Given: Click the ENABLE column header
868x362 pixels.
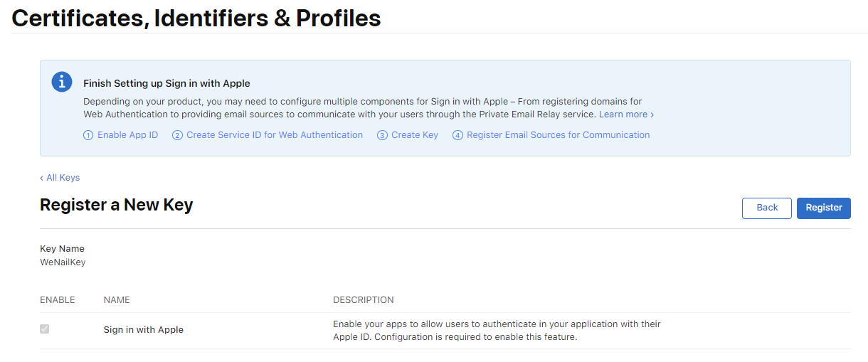Looking at the screenshot, I should click(x=58, y=300).
